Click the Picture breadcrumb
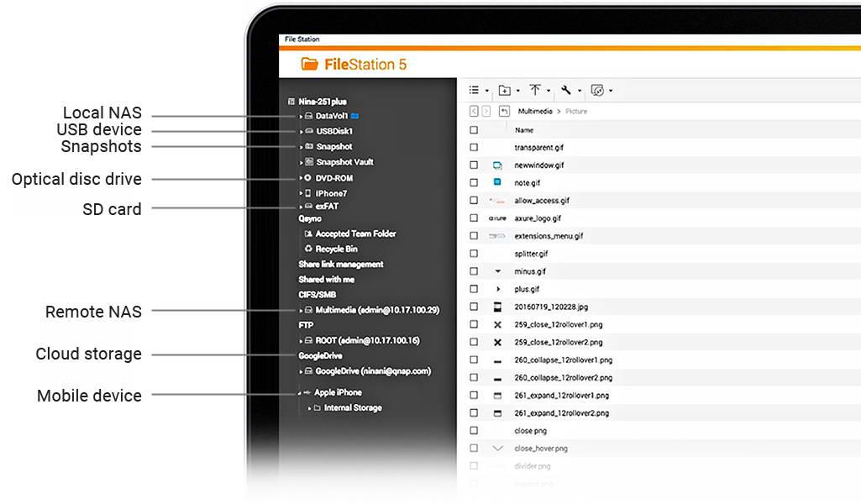 click(x=576, y=112)
